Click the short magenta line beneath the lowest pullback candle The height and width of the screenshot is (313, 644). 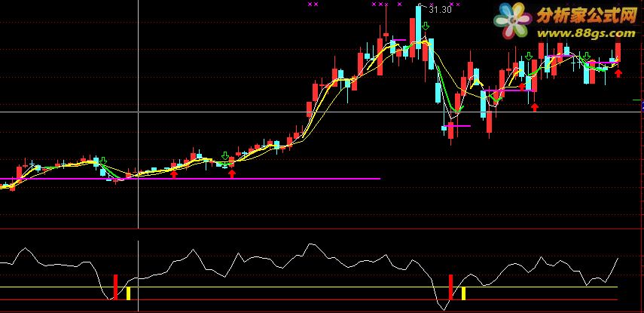click(456, 126)
